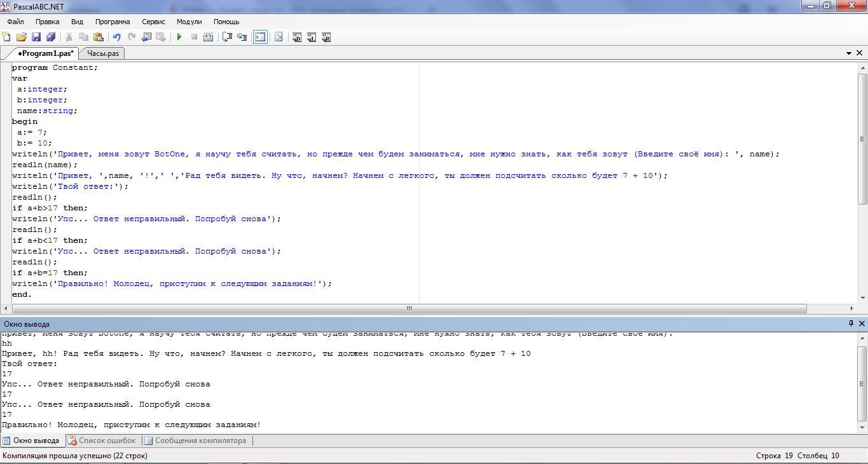Image resolution: width=868 pixels, height=464 pixels.
Task: Click the Step Into debug icon
Action: [x=242, y=38]
